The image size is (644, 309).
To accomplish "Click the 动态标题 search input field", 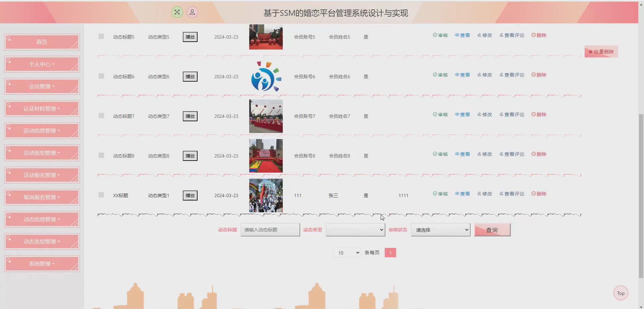I will pyautogui.click(x=270, y=230).
